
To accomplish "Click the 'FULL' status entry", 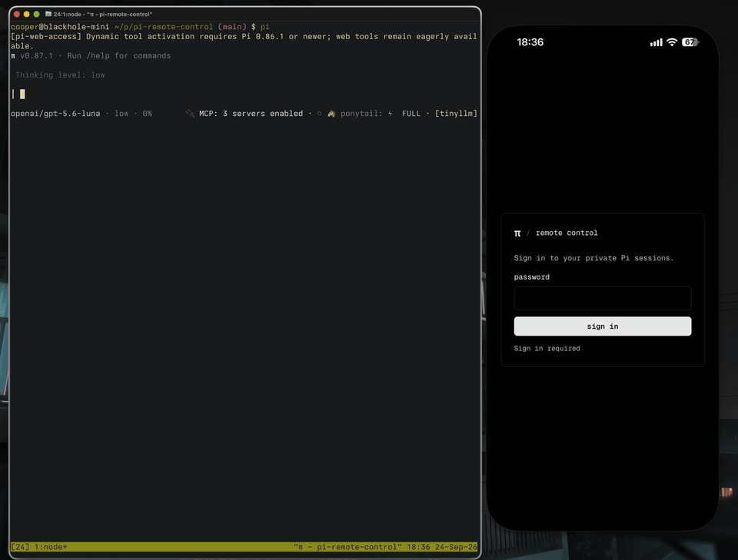I will 411,114.
